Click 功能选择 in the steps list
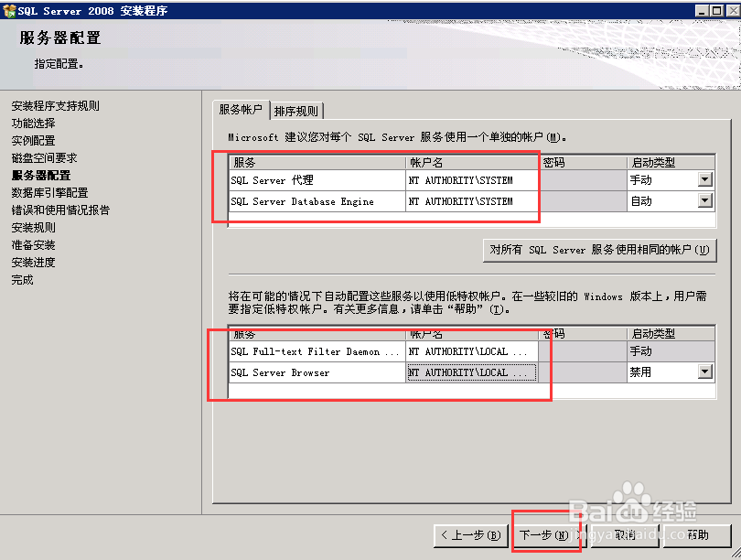Viewport: 741px width, 560px height. (33, 124)
